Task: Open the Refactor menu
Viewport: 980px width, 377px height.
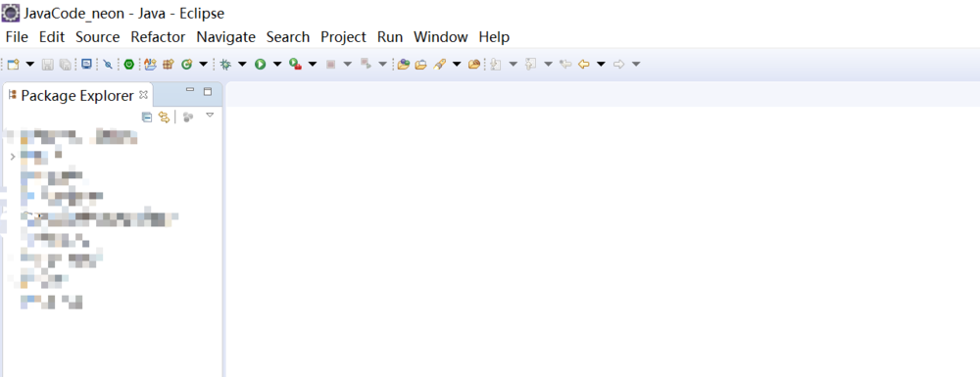Action: coord(158,37)
